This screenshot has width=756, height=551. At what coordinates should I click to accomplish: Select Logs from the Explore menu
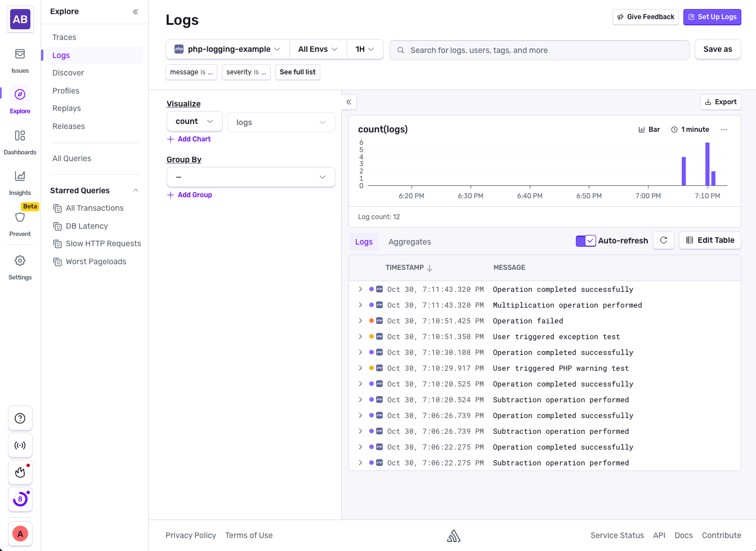point(60,55)
